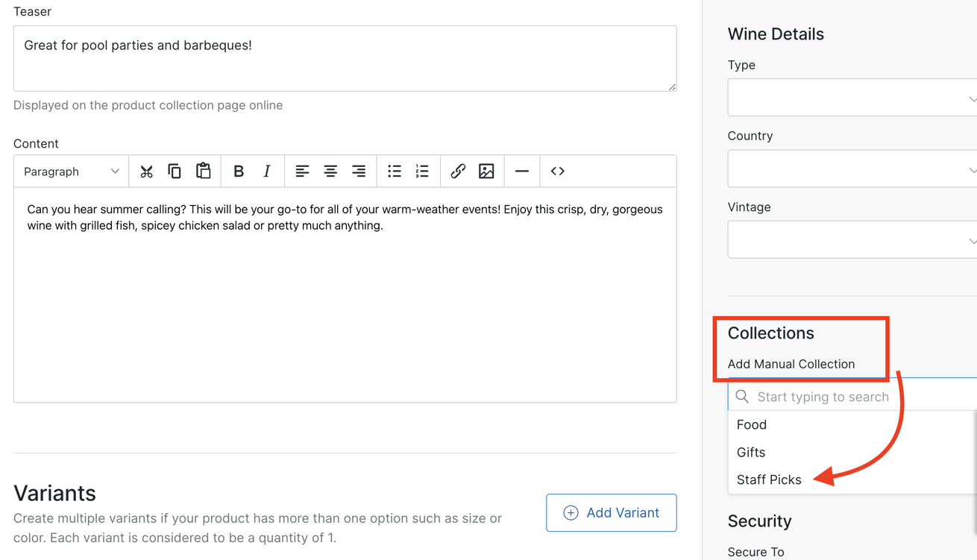Screen dimensions: 977x560
Task: Use the Paste icon in editor toolbar
Action: [x=204, y=171]
